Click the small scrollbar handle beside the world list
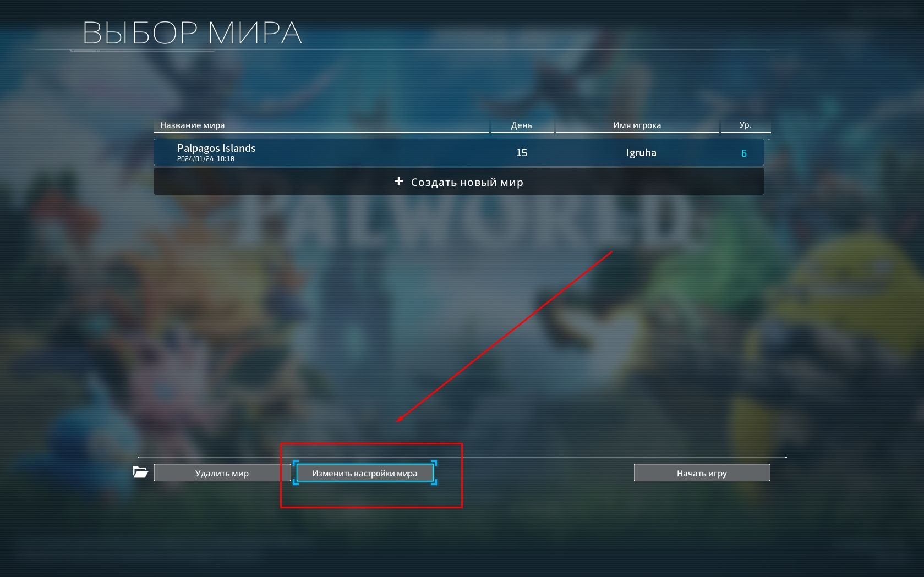The height and width of the screenshot is (577, 924). click(x=769, y=140)
